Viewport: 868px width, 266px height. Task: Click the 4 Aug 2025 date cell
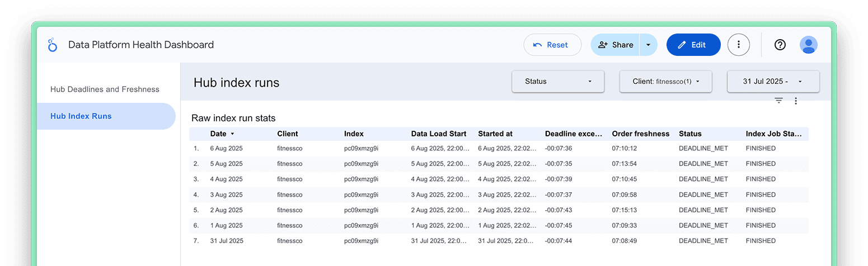click(227, 179)
